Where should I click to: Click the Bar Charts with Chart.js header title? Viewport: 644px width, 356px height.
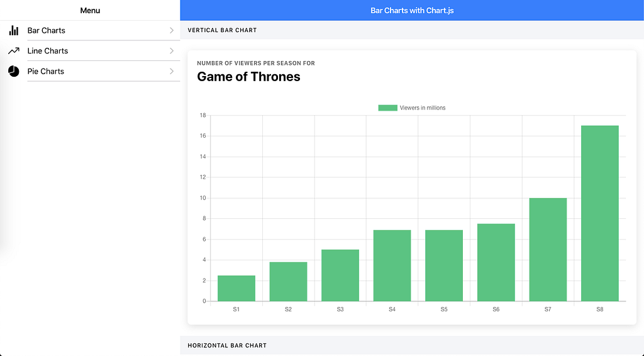pyautogui.click(x=412, y=10)
